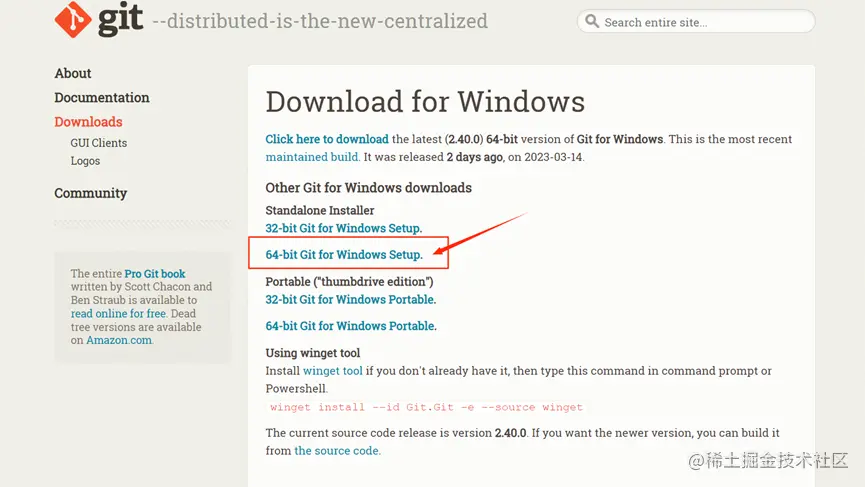This screenshot has height=487, width=865.
Task: Click the Standalone Installer label
Action: [319, 210]
